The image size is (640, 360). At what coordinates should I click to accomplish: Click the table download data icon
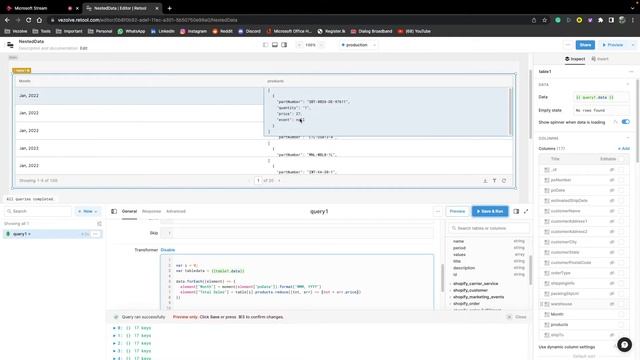pyautogui.click(x=485, y=180)
